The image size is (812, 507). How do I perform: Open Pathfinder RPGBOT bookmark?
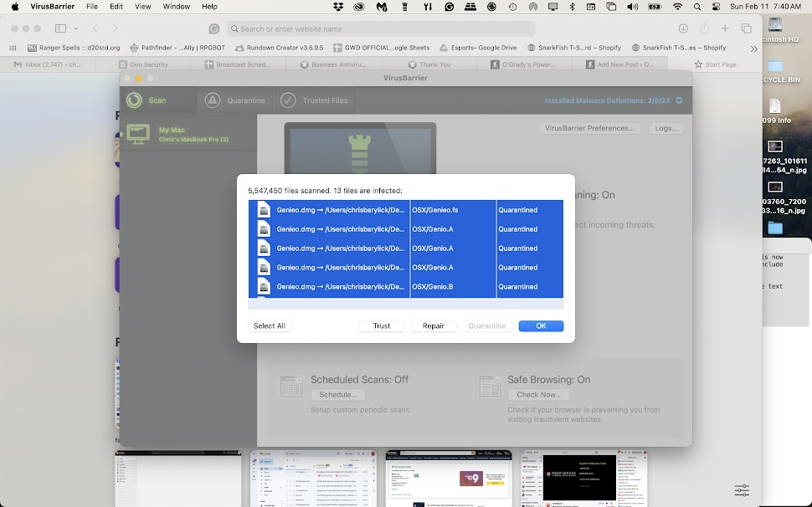coord(177,48)
